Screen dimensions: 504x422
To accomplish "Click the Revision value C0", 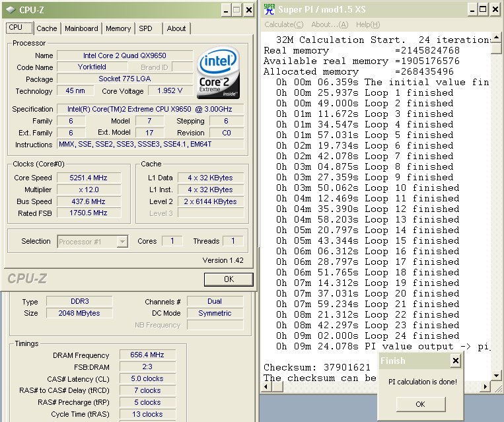I will 227,133.
